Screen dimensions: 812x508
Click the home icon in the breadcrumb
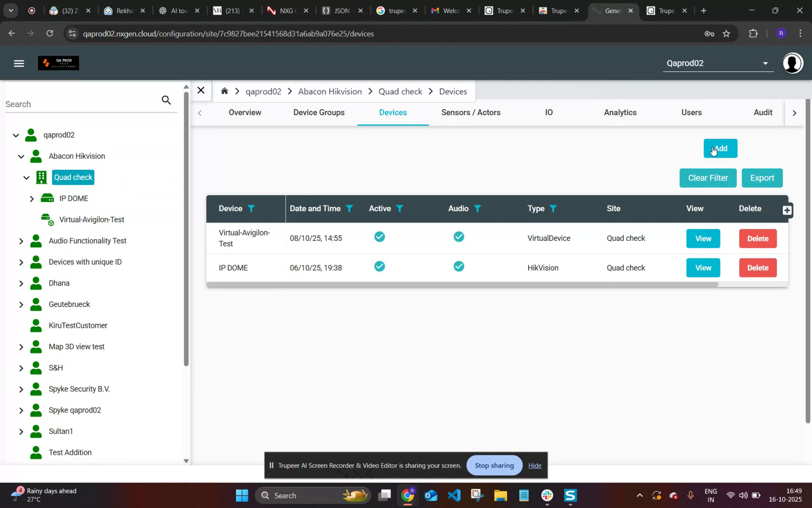pos(225,91)
